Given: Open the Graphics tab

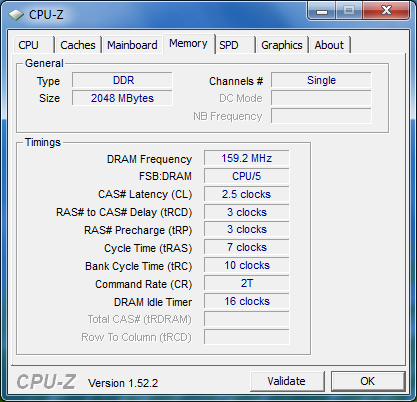Looking at the screenshot, I should pos(282,45).
